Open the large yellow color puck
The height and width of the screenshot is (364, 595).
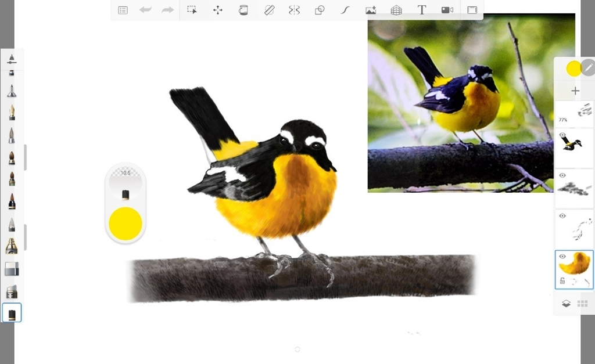tap(126, 224)
